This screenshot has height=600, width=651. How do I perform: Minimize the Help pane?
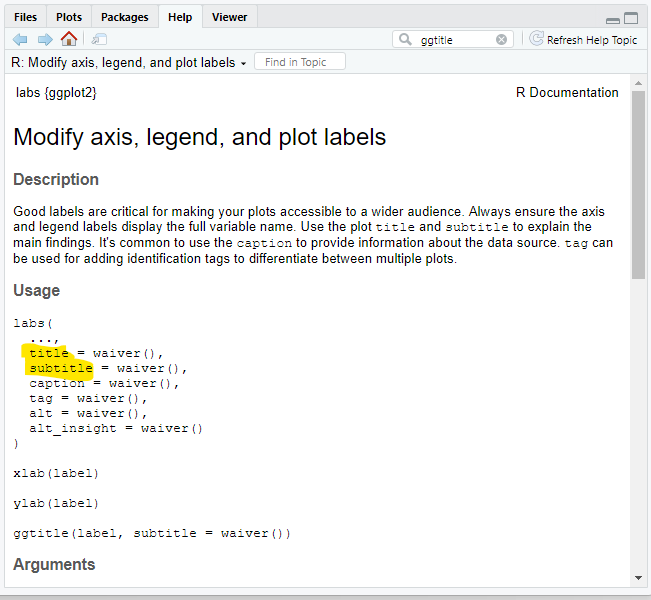(613, 20)
